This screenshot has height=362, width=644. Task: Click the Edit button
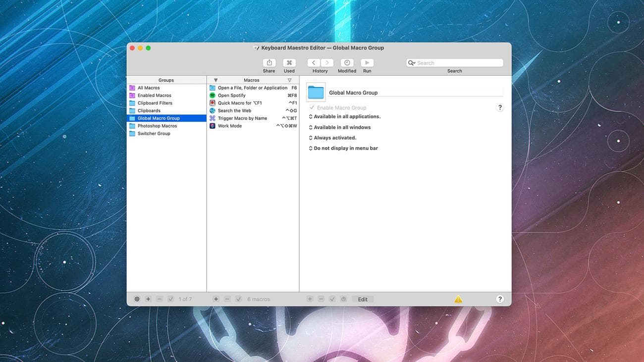click(363, 299)
